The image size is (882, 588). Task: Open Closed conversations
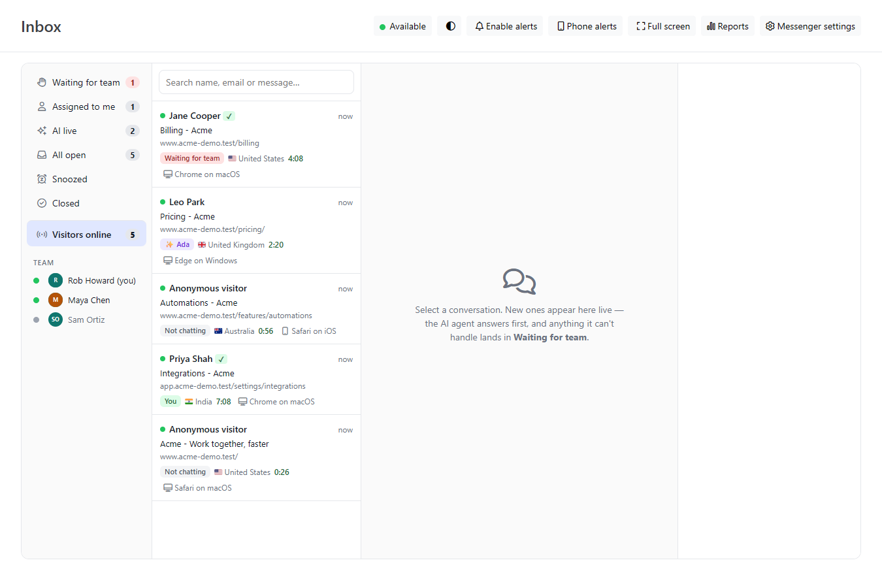[86, 203]
